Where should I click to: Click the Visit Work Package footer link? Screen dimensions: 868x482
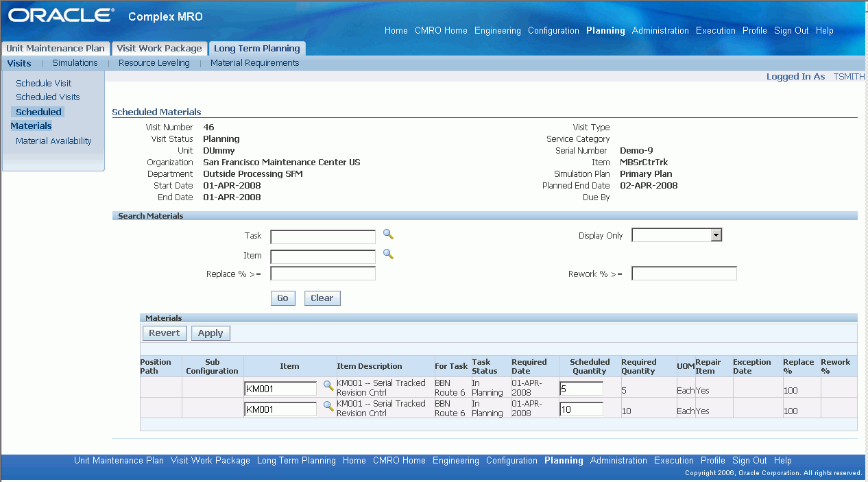pyautogui.click(x=210, y=461)
